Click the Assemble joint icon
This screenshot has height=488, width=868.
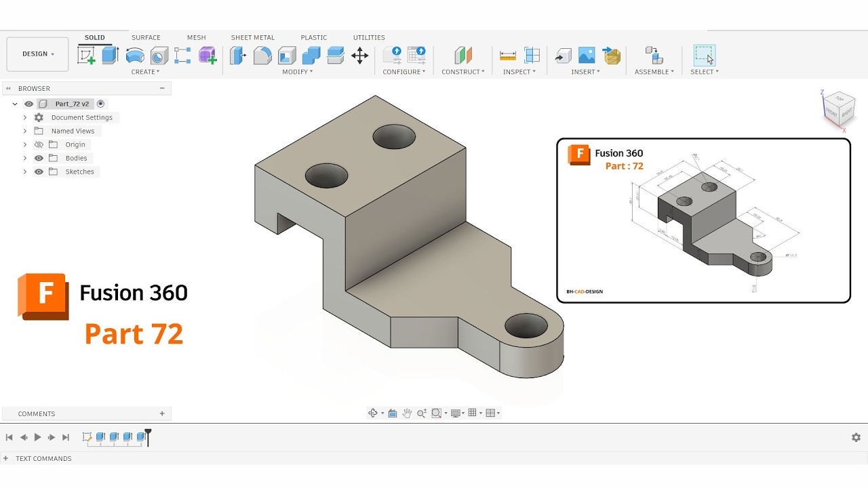(x=654, y=56)
